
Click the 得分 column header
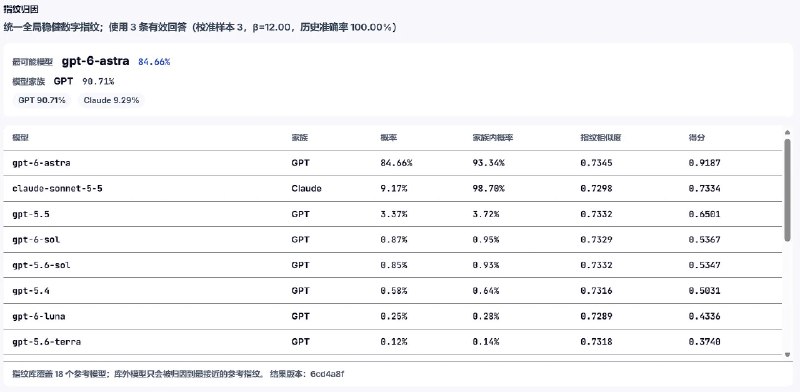coord(696,138)
